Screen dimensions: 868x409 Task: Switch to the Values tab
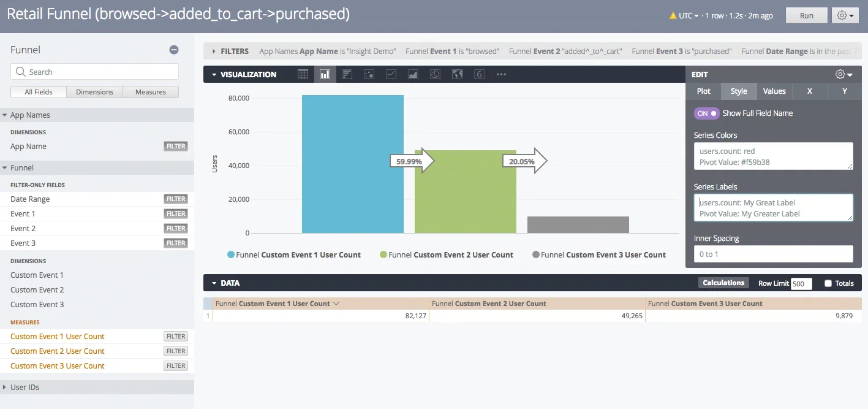click(774, 91)
